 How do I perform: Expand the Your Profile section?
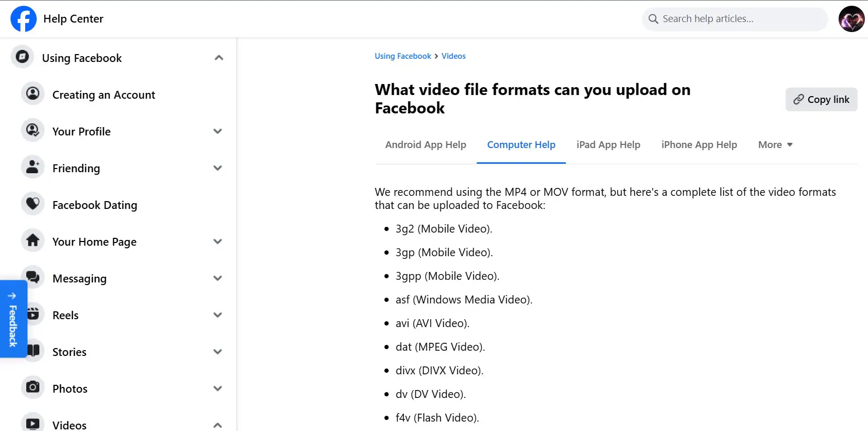[x=218, y=131]
